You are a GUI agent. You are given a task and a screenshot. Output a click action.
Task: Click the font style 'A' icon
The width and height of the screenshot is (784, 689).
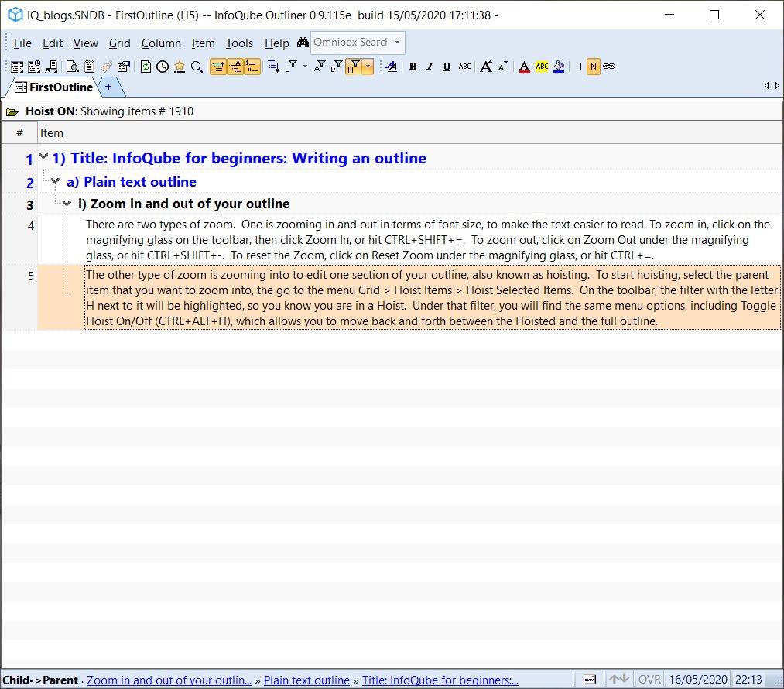(392, 67)
